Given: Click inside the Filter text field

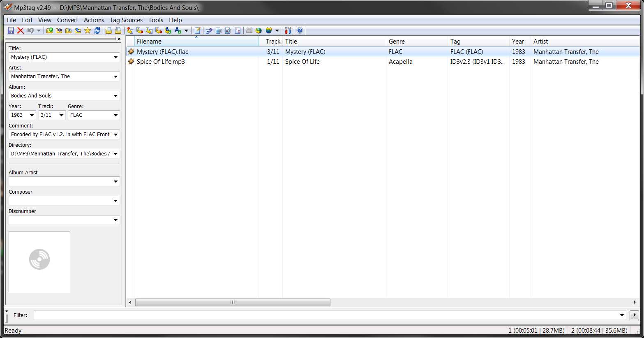Looking at the screenshot, I should (327, 315).
